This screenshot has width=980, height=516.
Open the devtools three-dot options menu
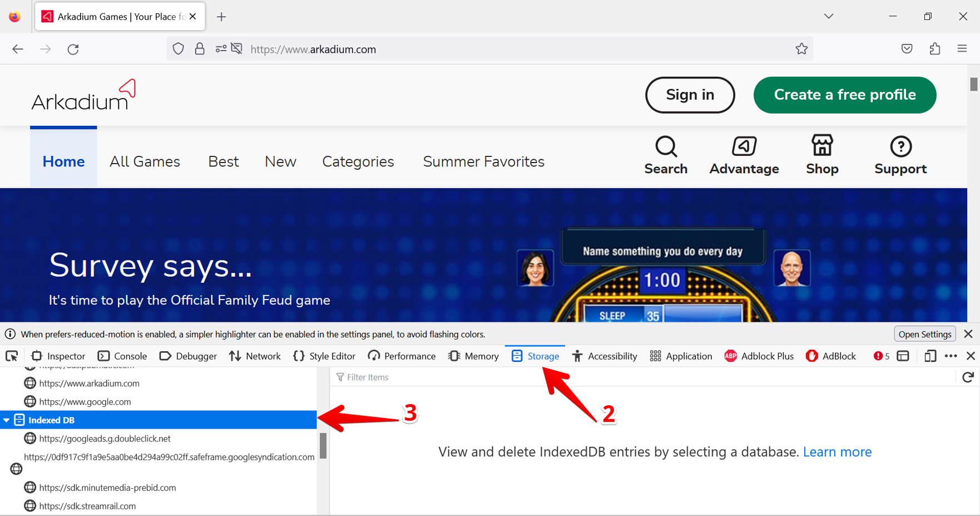(x=951, y=356)
